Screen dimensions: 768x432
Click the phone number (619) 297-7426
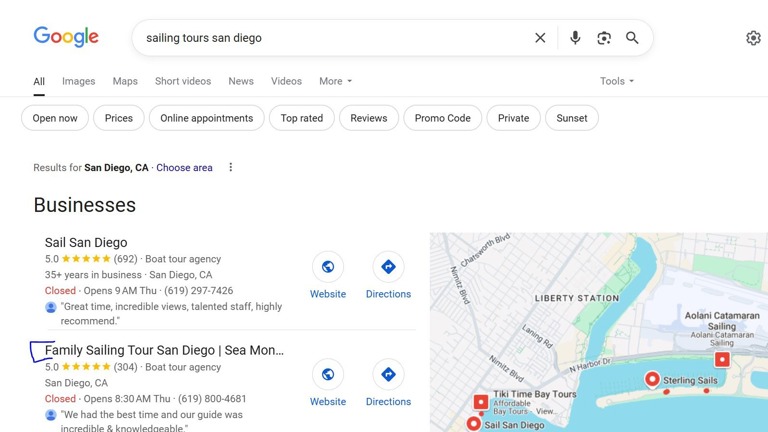click(x=198, y=290)
